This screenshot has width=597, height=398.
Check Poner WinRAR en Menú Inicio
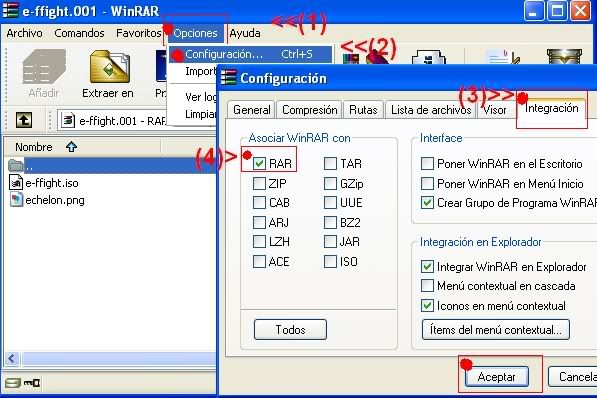[427, 184]
